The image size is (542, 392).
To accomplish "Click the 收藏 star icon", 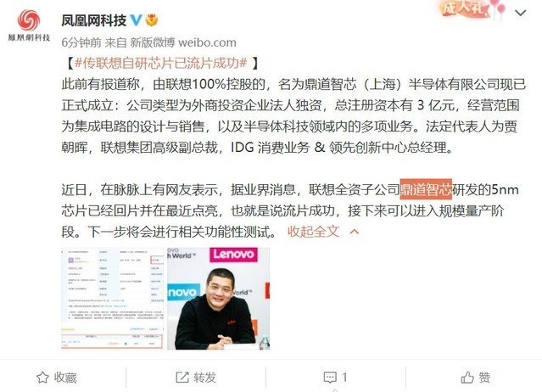I will [43, 377].
